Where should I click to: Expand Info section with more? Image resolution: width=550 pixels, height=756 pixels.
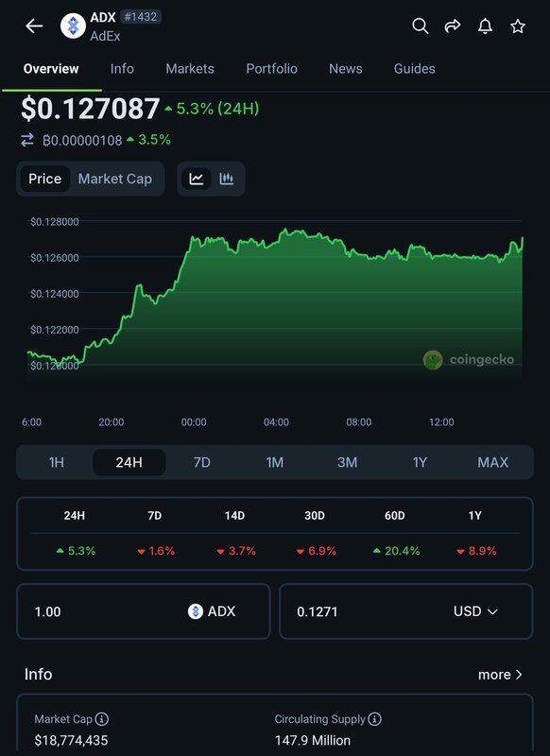click(500, 674)
